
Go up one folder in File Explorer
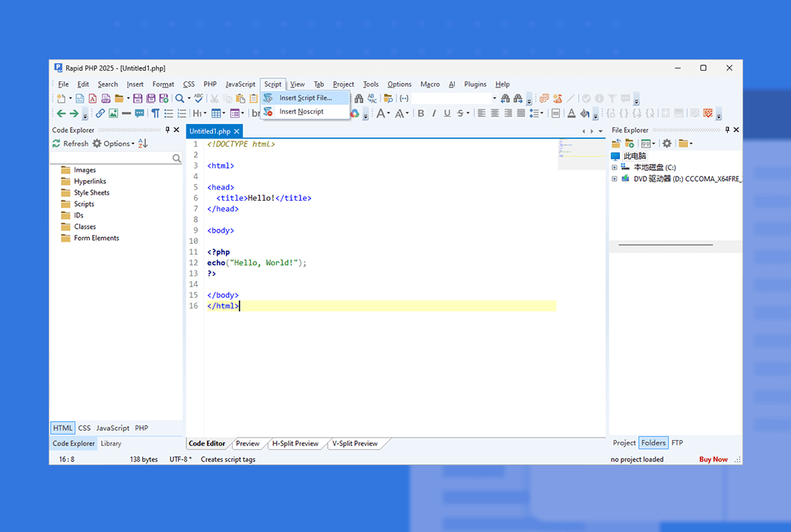pyautogui.click(x=616, y=144)
